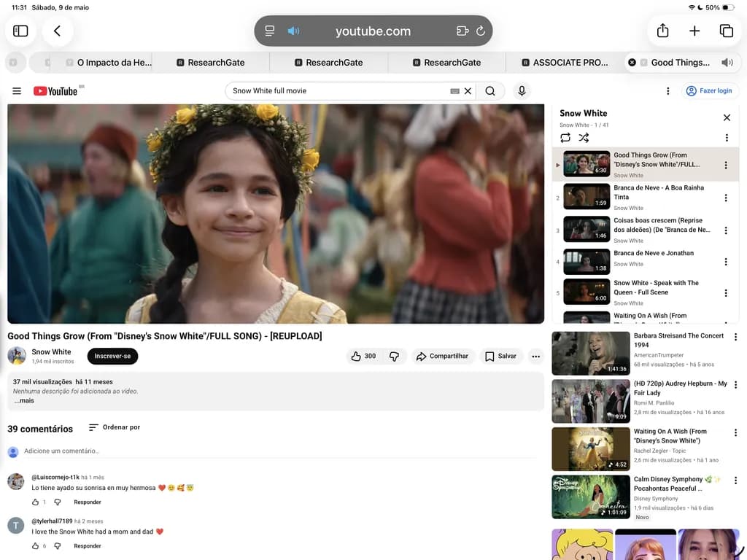Toggle playlist loop
This screenshot has width=747, height=560.
(x=565, y=138)
